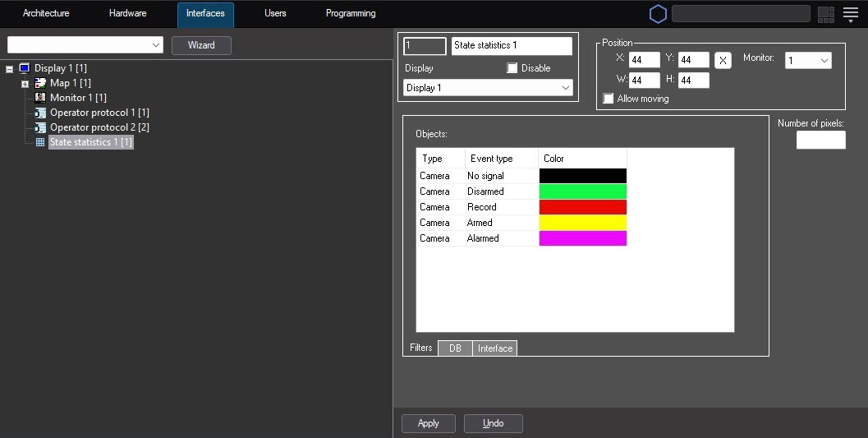Switch to the Hardware tab
868x438 pixels.
[x=127, y=14]
